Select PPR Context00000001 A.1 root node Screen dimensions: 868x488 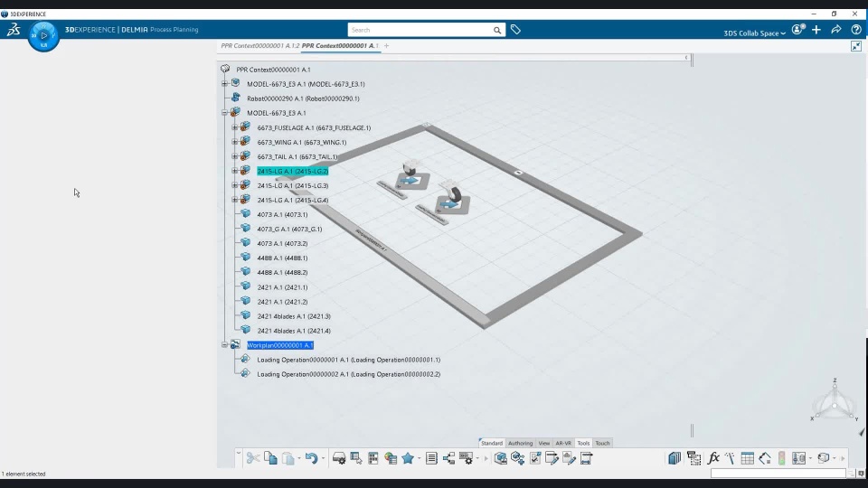coord(273,70)
